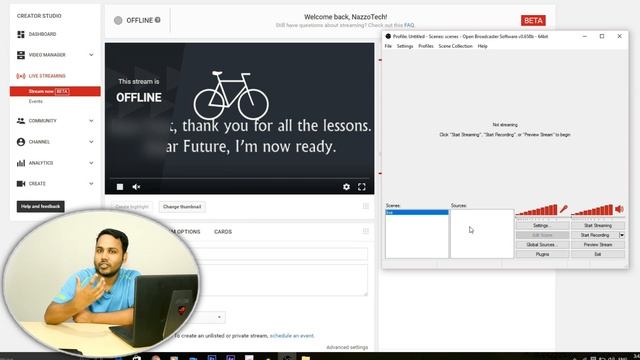Click the Start Recording button in OBS

pos(595,235)
